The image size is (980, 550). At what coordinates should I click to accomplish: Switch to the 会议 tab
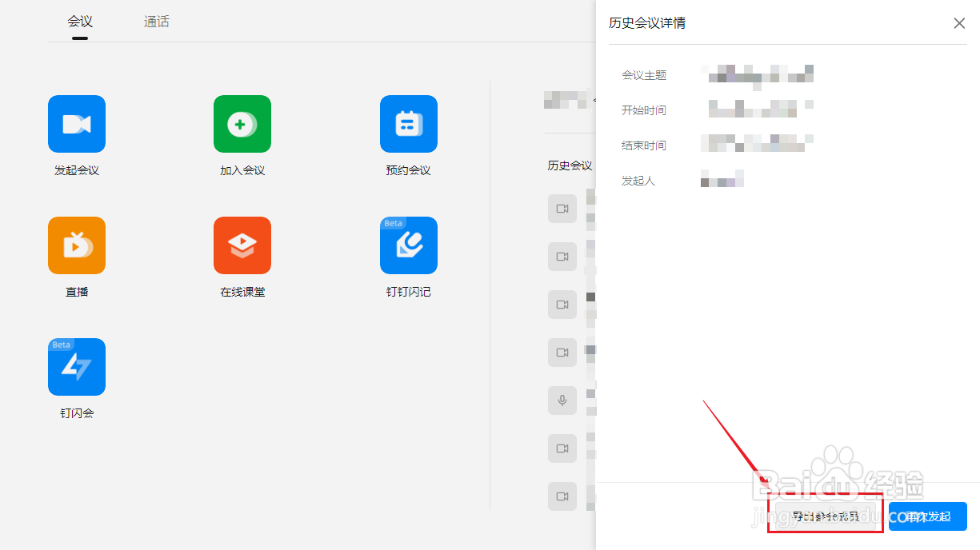80,22
